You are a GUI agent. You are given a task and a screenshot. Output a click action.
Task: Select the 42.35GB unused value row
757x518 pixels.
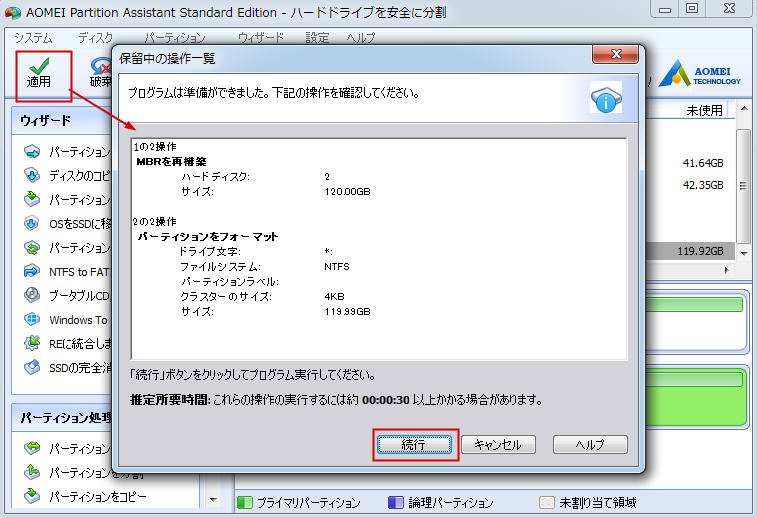click(703, 185)
